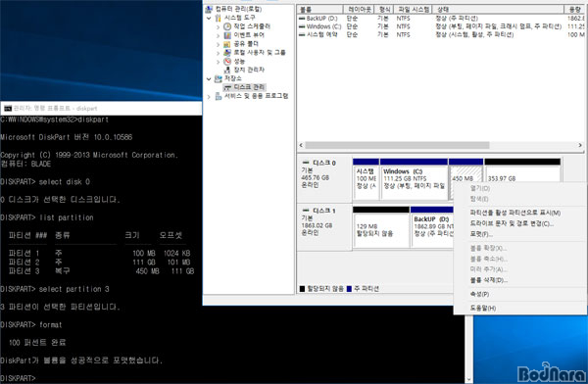Click the command prompt scrollbar down arrow

(468, 379)
